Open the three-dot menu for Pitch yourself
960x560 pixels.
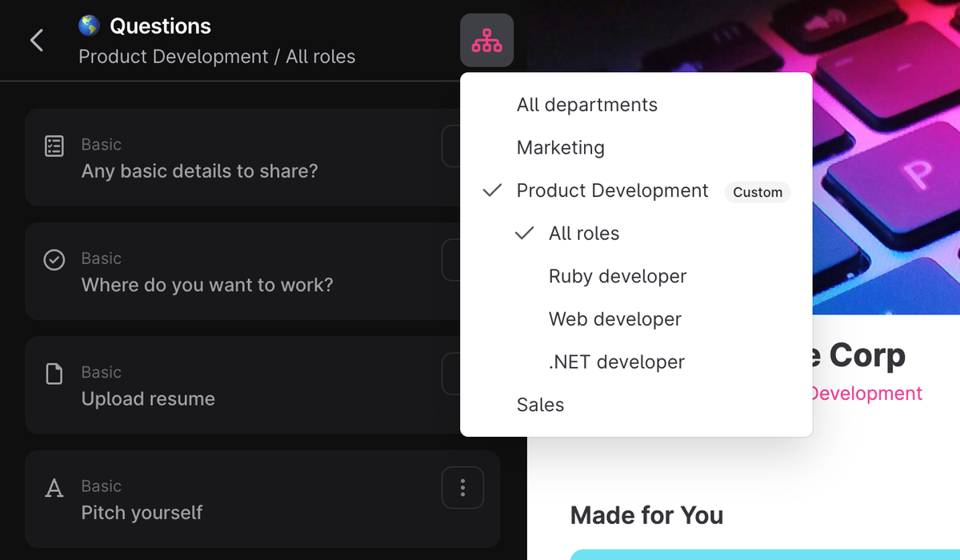462,487
